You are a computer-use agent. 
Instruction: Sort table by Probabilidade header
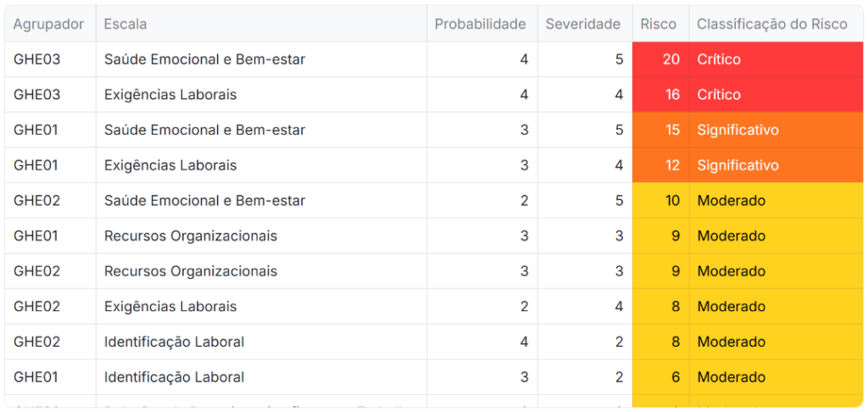(x=480, y=25)
